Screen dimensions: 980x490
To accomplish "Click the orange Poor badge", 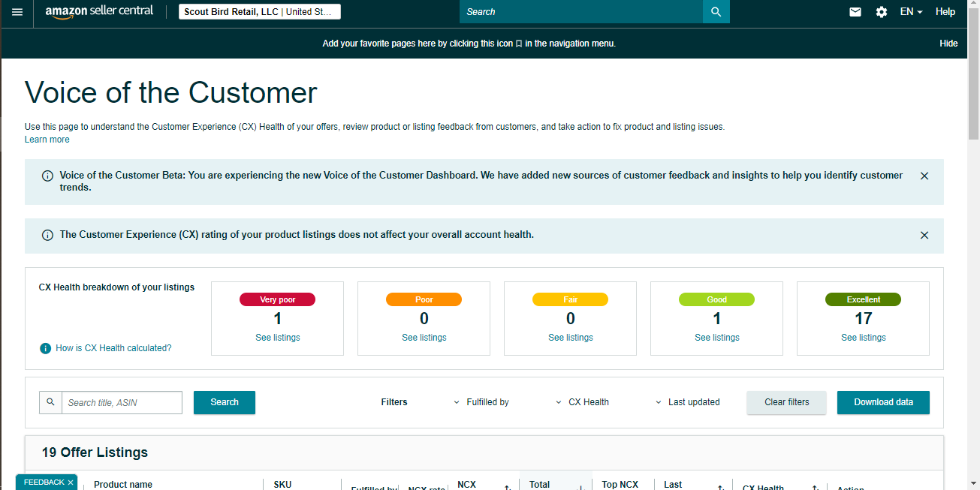I will 424,299.
